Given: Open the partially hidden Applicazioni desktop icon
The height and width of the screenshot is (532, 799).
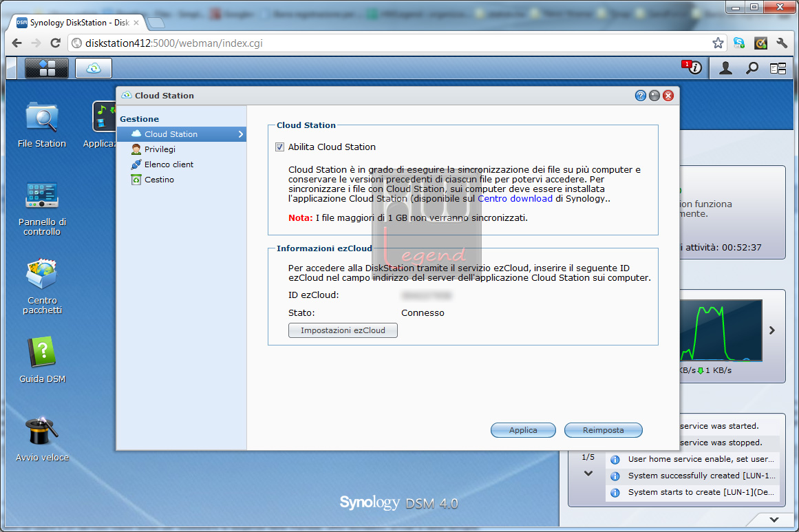Looking at the screenshot, I should (100, 125).
